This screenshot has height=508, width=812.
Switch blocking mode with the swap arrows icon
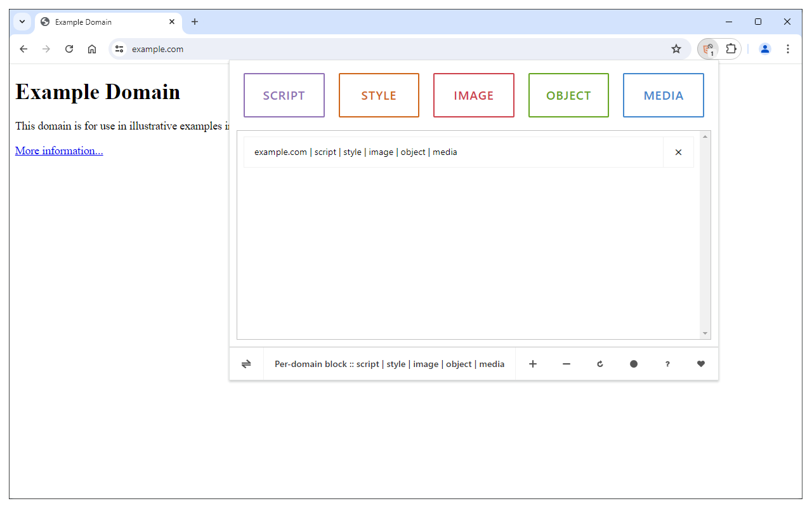click(x=246, y=363)
